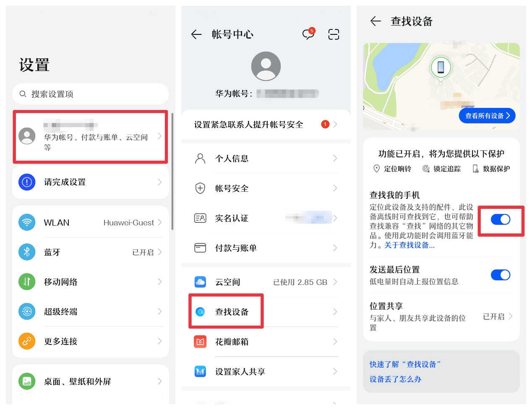Open account row chevron in Settings

pos(159,136)
